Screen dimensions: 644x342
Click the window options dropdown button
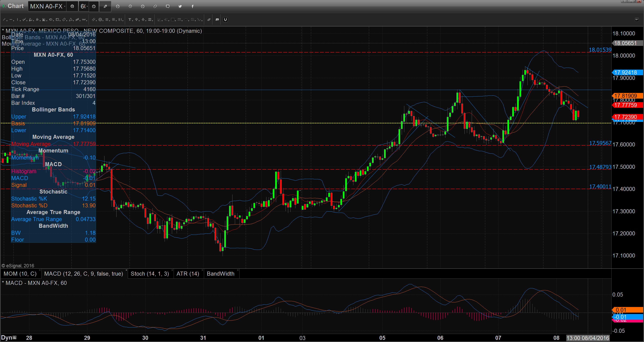[x=627, y=1]
